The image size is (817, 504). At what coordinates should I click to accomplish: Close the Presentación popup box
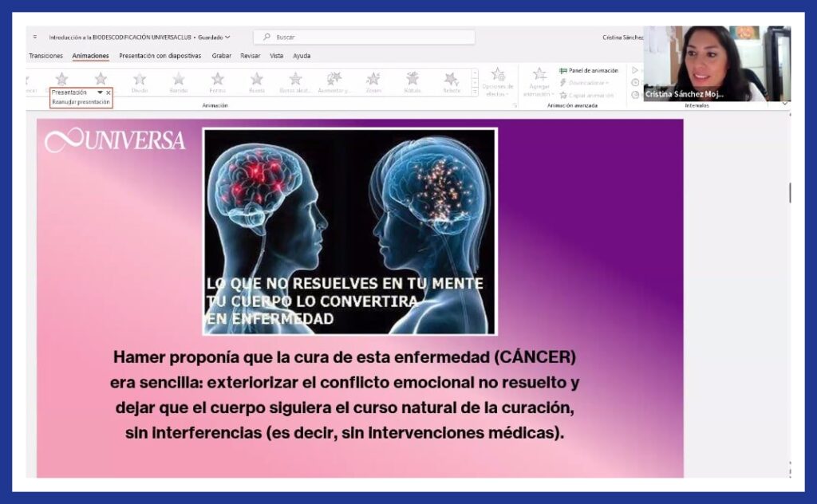point(109,93)
